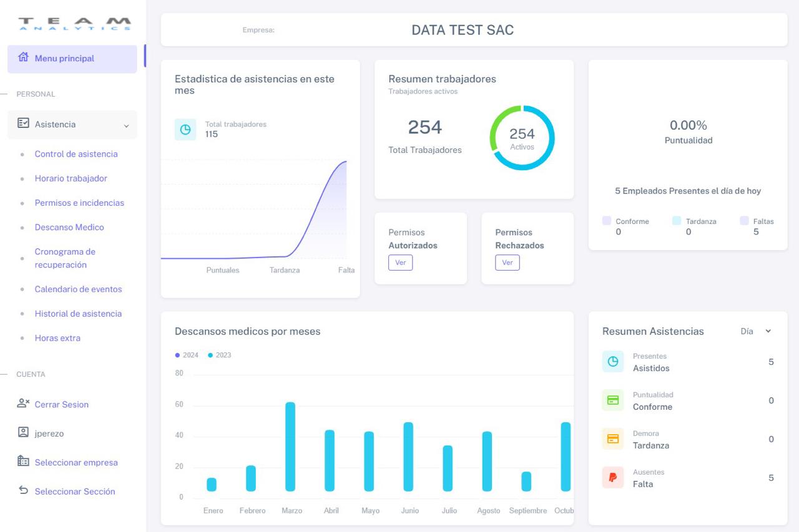Click the Marzo bar in medical leave chart
Screen dimensions: 799x532
click(290, 447)
